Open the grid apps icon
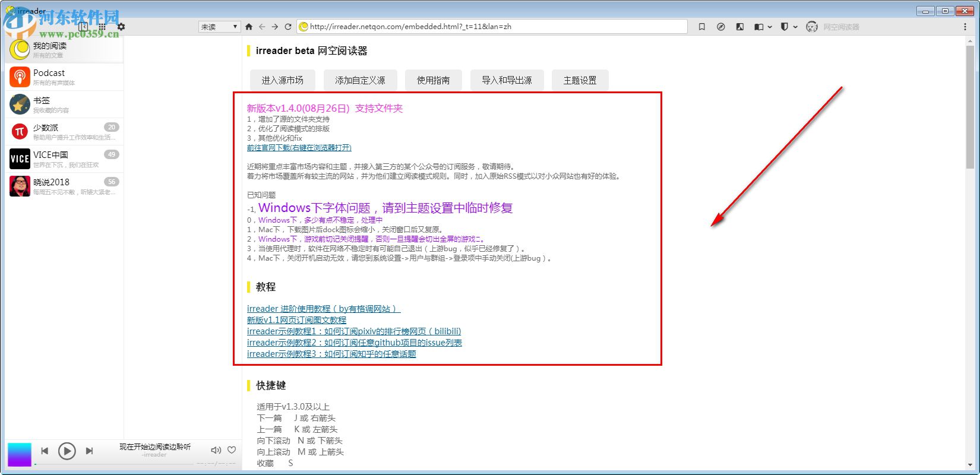Screen dimensions: 980x475 pos(102,27)
